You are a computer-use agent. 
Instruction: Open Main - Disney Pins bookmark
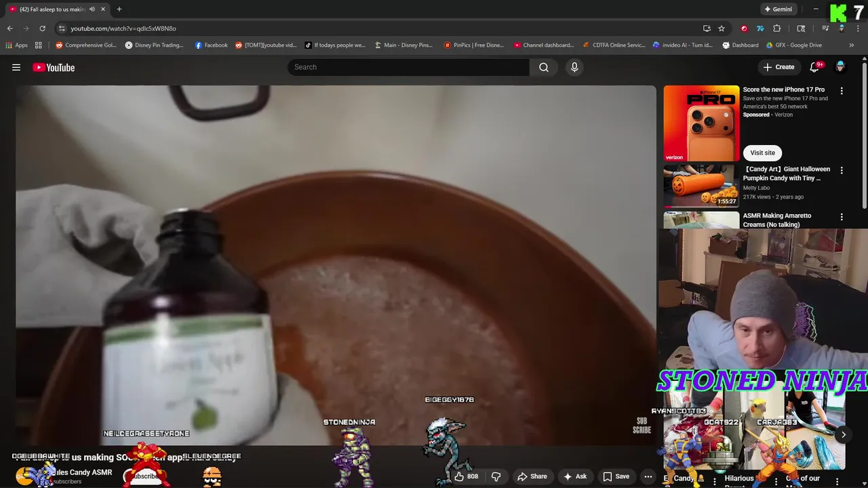(404, 45)
